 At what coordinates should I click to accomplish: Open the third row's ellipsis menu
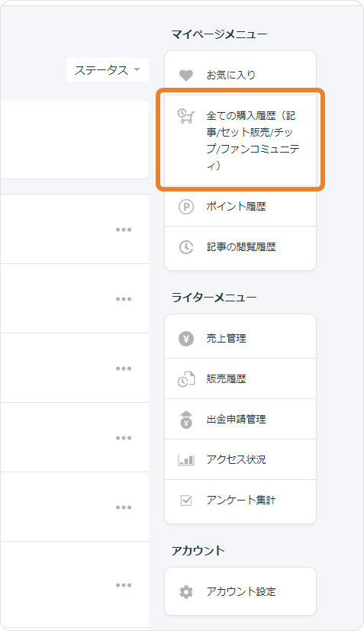pyautogui.click(x=124, y=369)
